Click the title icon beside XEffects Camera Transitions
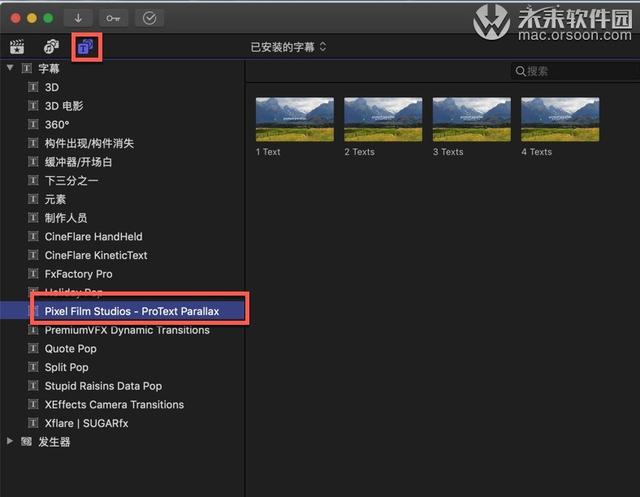 (x=33, y=404)
